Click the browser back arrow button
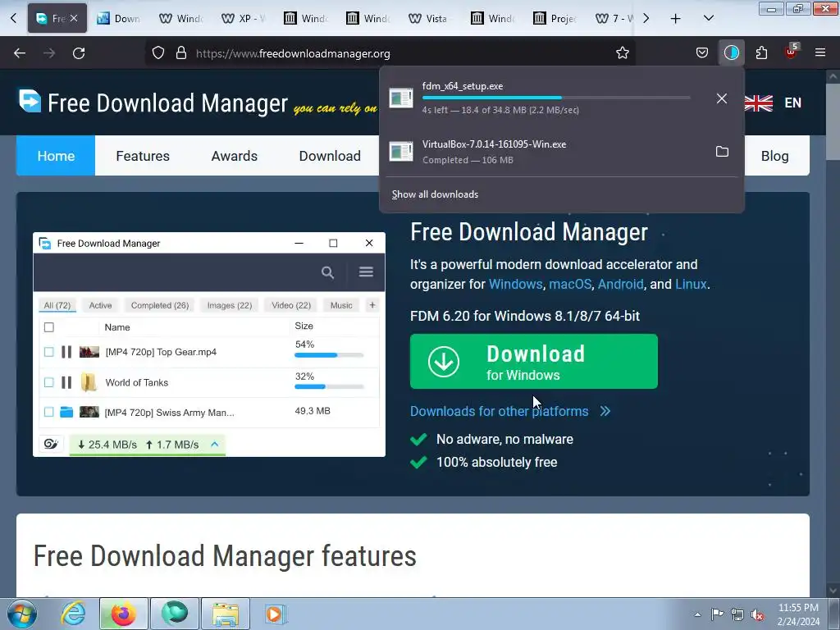 pos(20,53)
